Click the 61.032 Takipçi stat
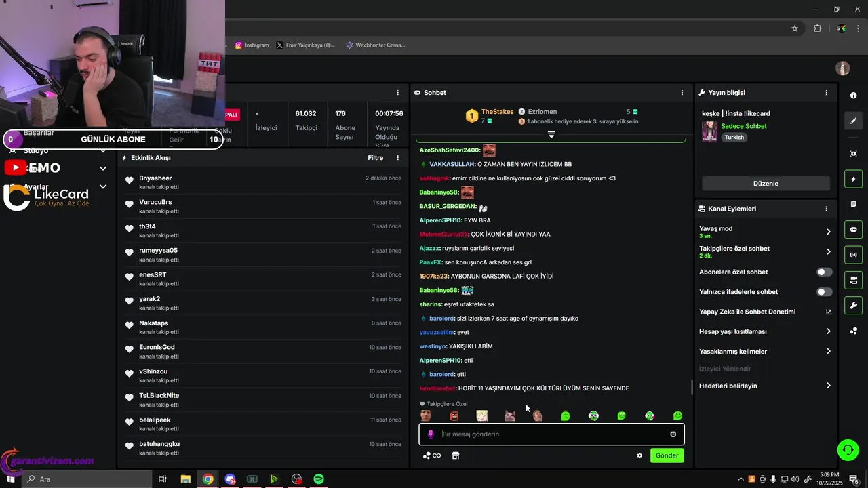The height and width of the screenshot is (488, 868). point(306,121)
